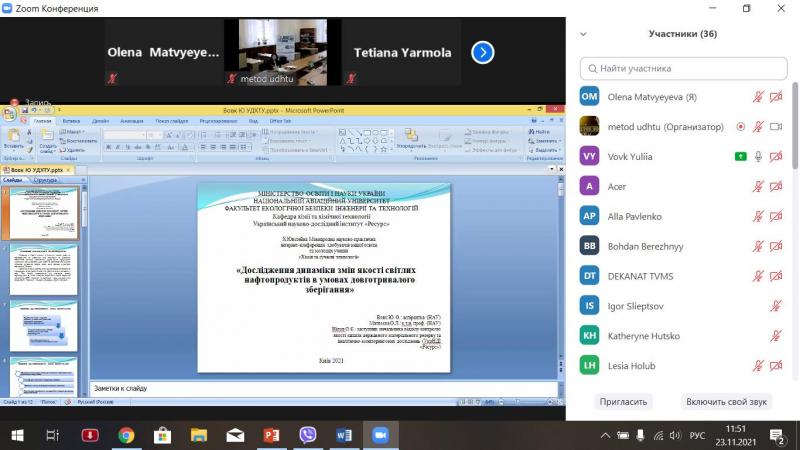Image resolution: width=800 pixels, height=450 pixels.
Task: Show next video tiles with blue arrow
Action: pyautogui.click(x=483, y=53)
